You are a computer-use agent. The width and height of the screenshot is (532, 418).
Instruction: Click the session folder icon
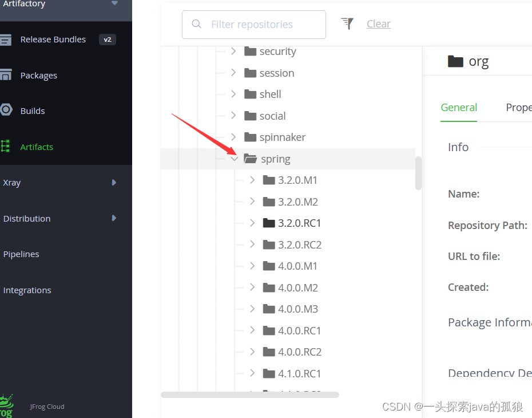point(251,73)
